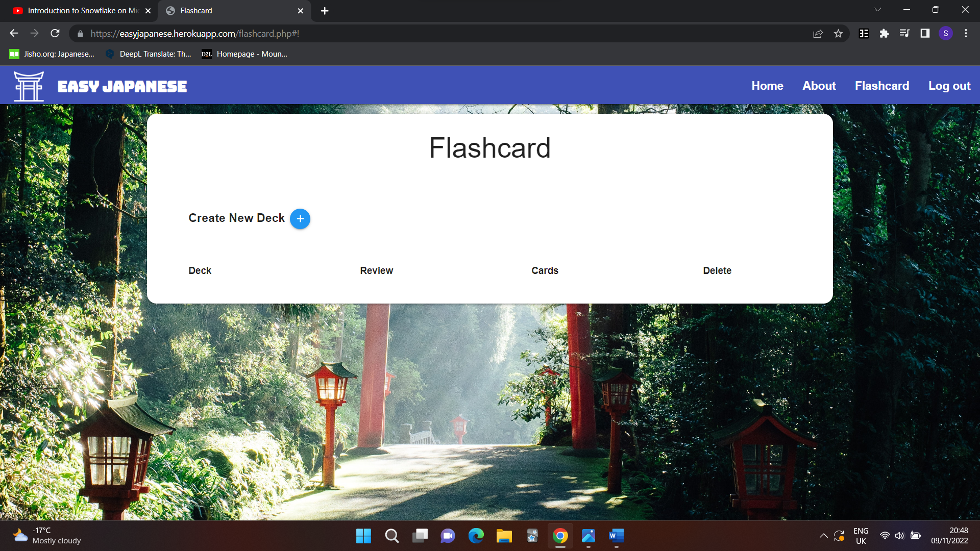Open a new browser tab
Screen dimensions: 980x551
click(325, 11)
